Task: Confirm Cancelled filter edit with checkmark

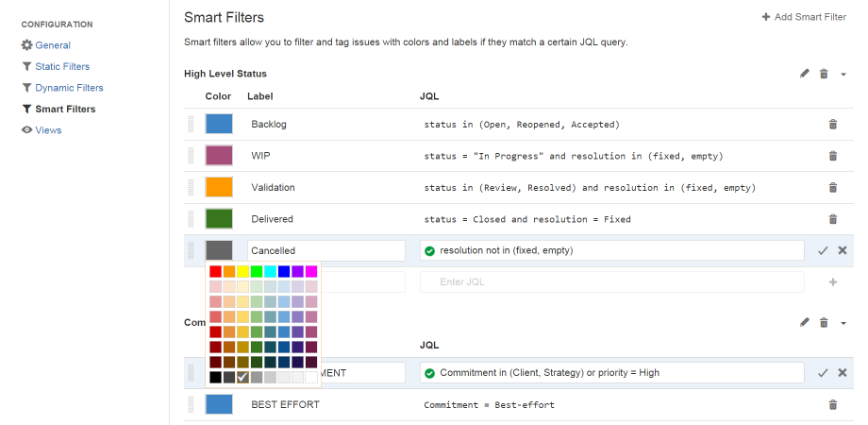Action: click(823, 250)
